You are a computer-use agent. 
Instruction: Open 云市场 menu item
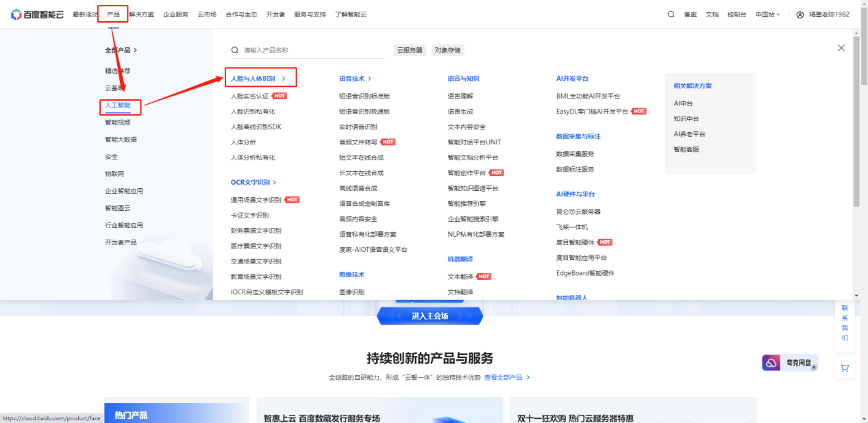[207, 14]
